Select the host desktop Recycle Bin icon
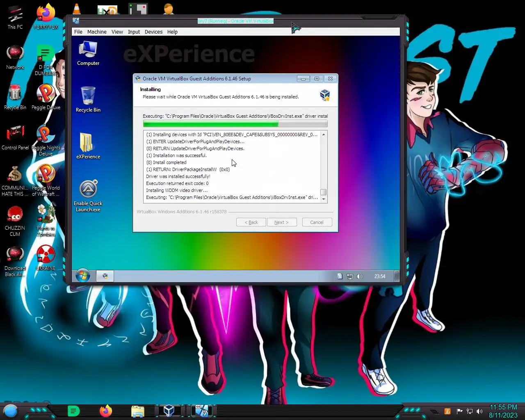This screenshot has height=420, width=525. [15, 97]
